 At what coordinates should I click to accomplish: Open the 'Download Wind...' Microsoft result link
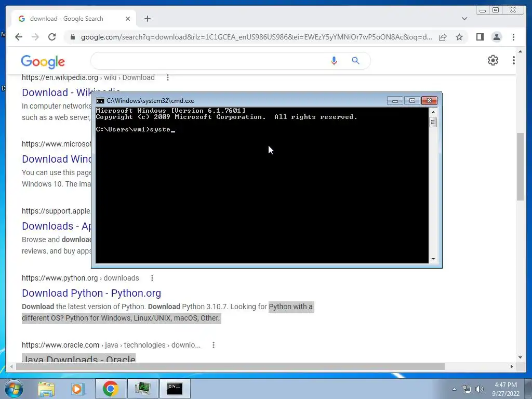[57, 159]
